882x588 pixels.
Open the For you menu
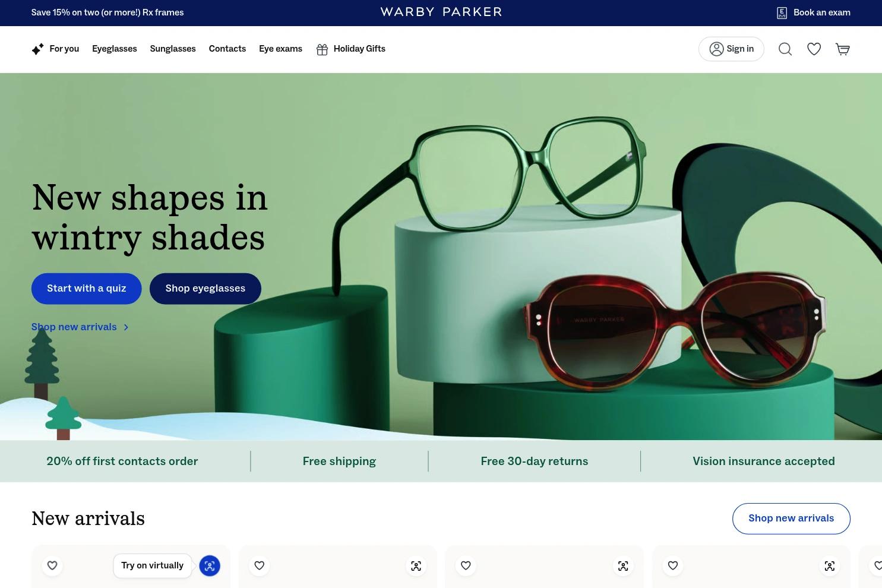(x=55, y=49)
